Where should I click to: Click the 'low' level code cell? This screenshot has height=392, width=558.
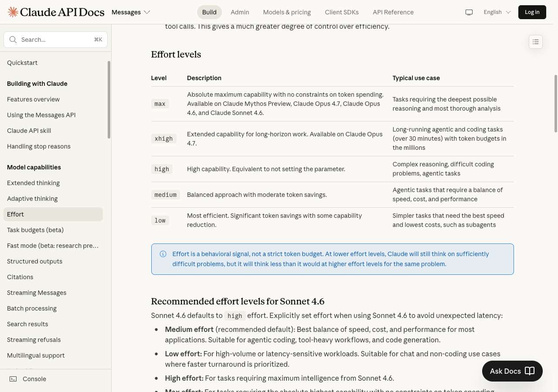[x=160, y=220]
